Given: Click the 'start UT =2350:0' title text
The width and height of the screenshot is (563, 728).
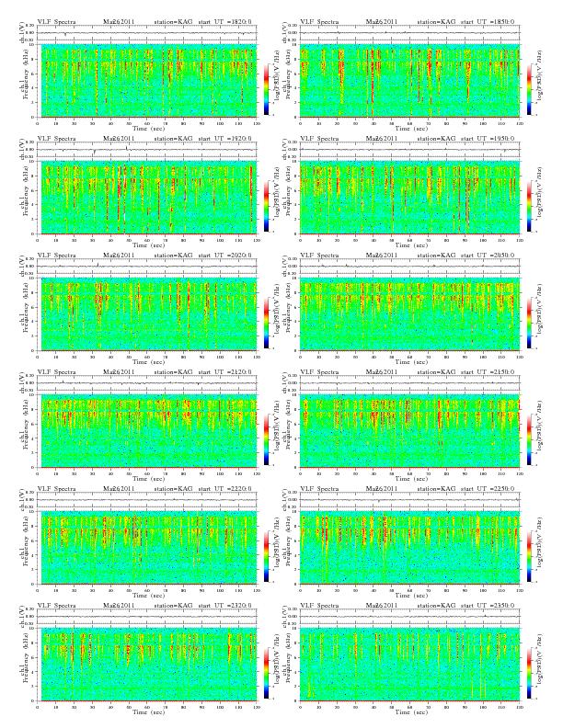Looking at the screenshot, I should coord(488,606).
